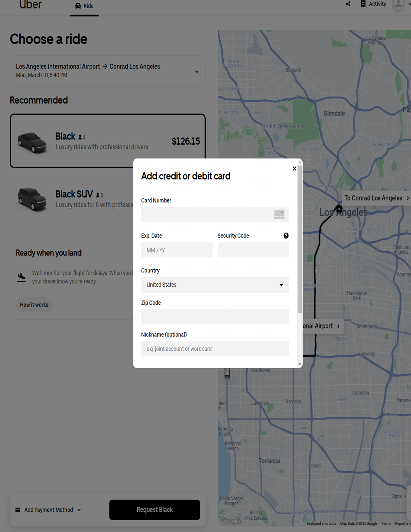
Task: Click the airport map label chevron
Action: 338,326
